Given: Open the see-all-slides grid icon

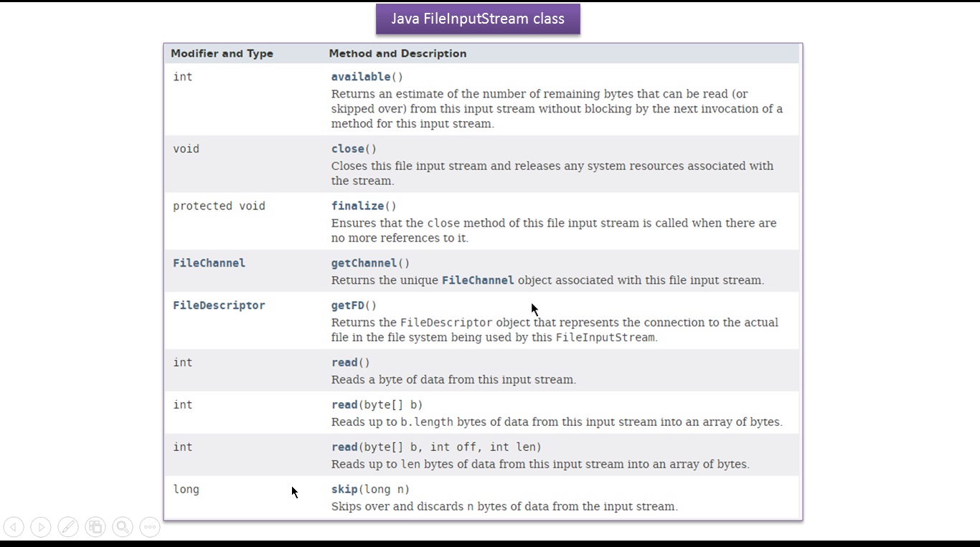Looking at the screenshot, I should pyautogui.click(x=95, y=527).
